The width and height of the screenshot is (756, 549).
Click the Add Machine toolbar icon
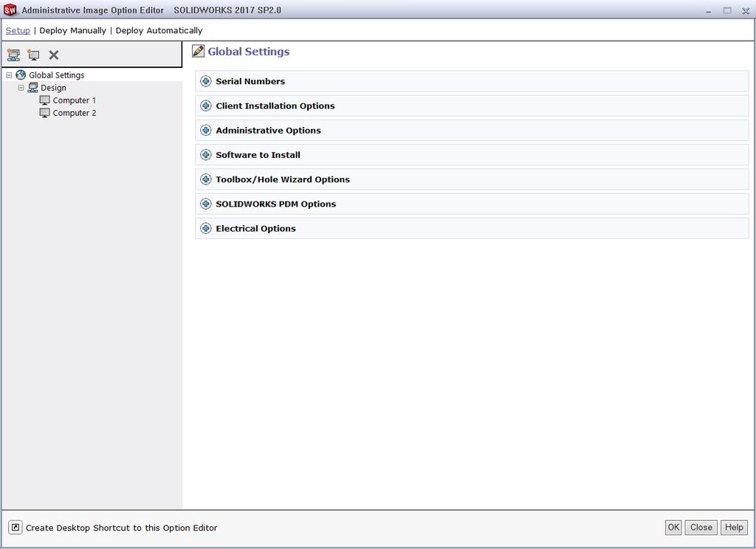coord(33,55)
